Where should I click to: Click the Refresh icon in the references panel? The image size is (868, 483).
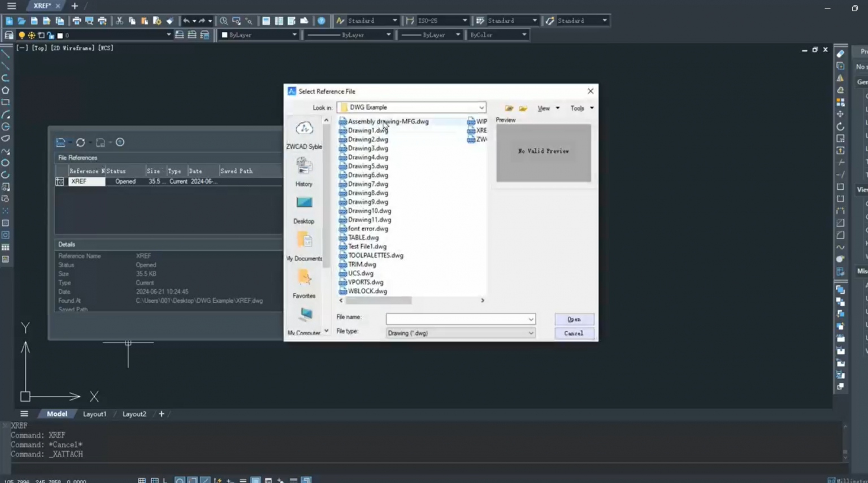pos(81,142)
